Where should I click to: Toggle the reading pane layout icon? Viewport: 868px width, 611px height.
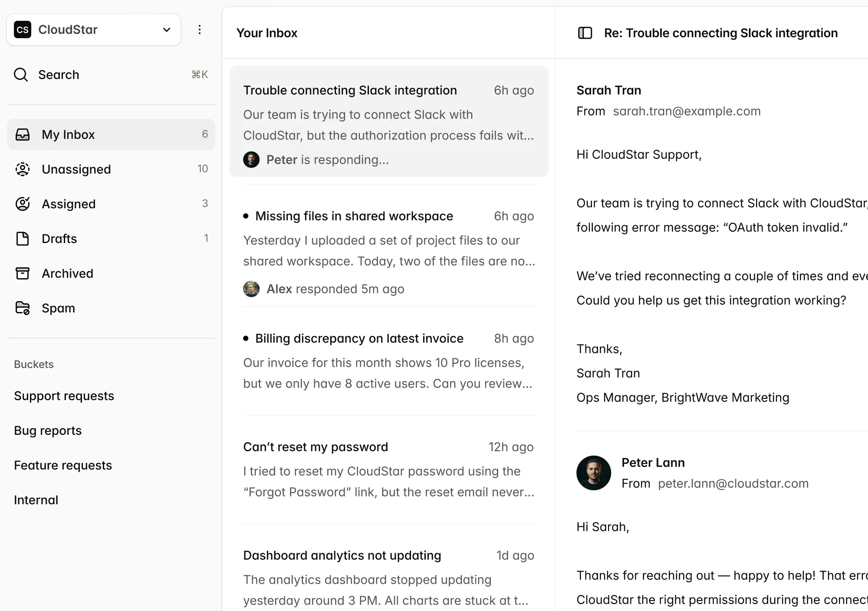pos(585,33)
